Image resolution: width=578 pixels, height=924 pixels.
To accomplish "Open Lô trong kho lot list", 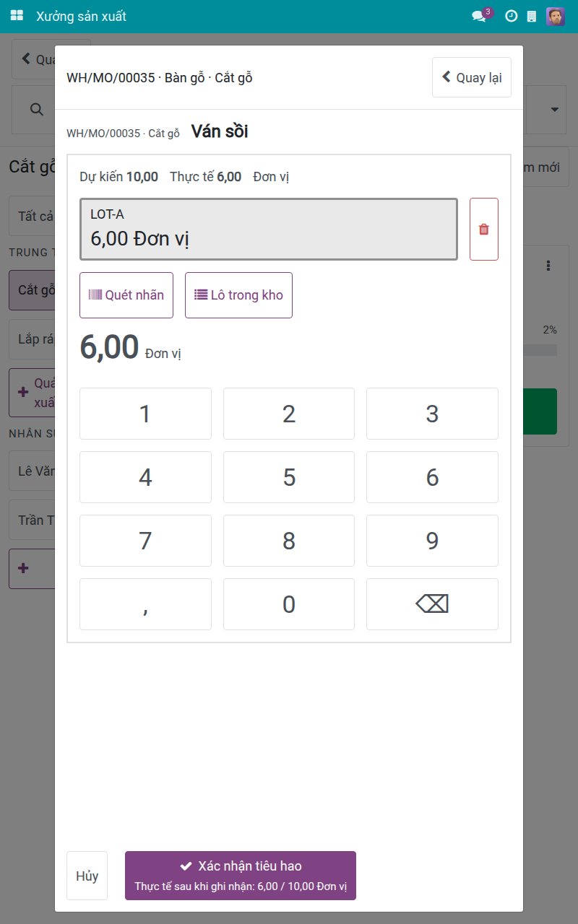I will 238,295.
